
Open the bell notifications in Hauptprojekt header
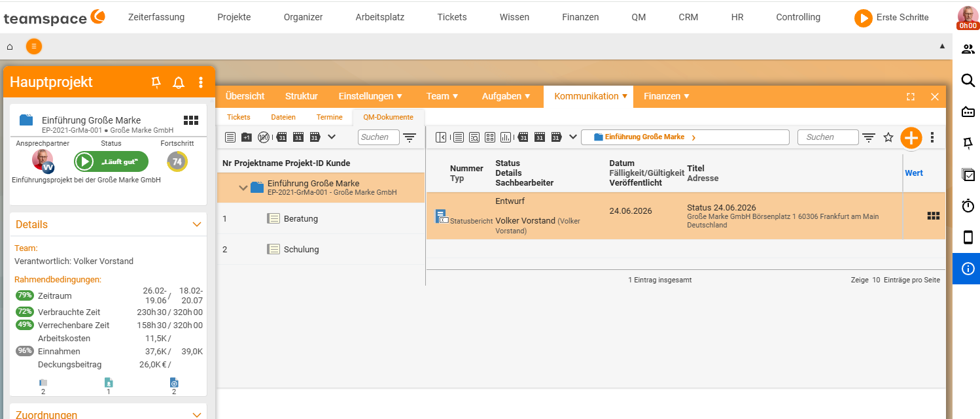coord(179,82)
